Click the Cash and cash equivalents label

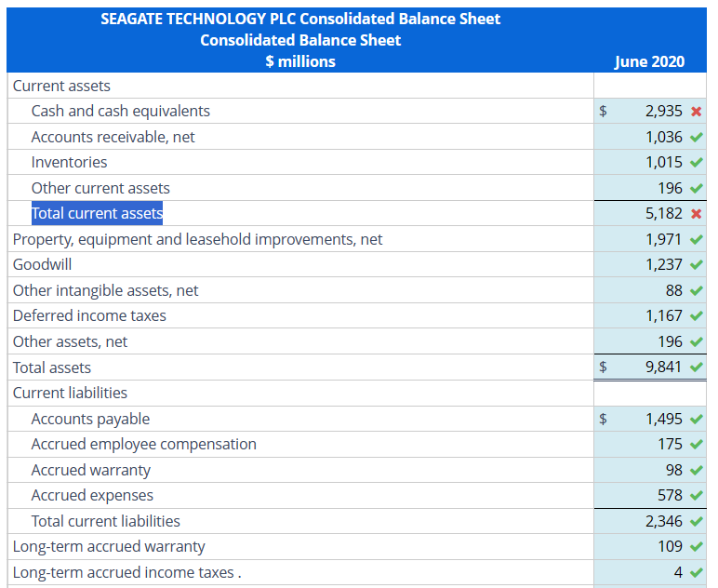120,112
